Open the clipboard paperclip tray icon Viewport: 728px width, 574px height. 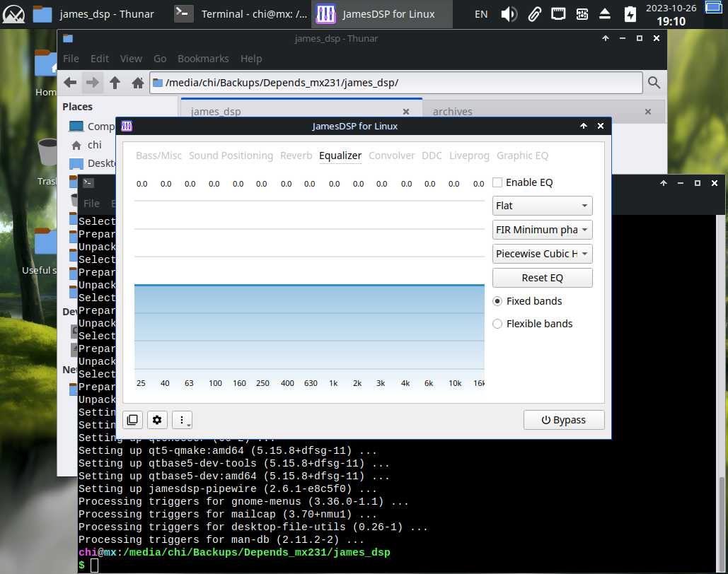pos(534,14)
